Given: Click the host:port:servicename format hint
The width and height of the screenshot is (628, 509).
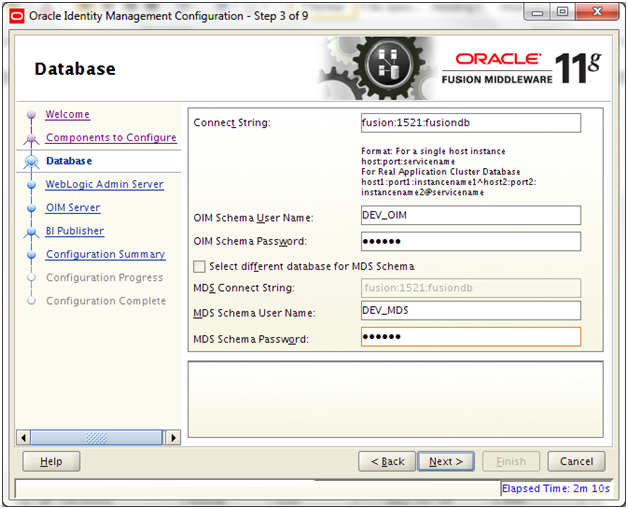Looking at the screenshot, I should pyautogui.click(x=408, y=162).
